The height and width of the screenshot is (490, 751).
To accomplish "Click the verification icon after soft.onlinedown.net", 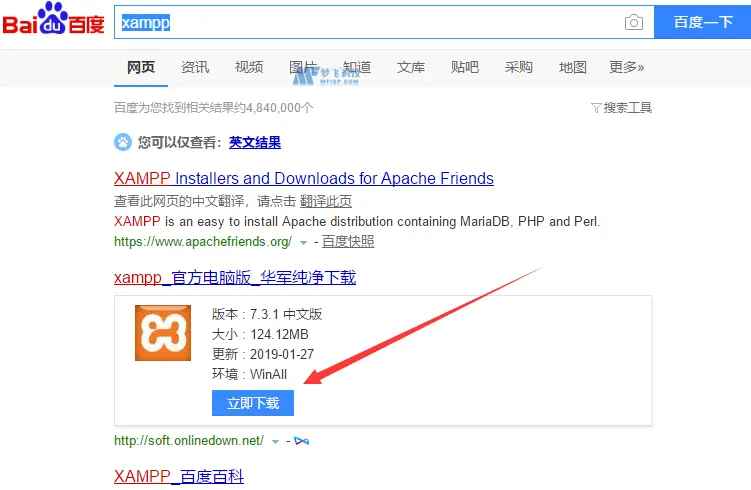I will click(302, 441).
